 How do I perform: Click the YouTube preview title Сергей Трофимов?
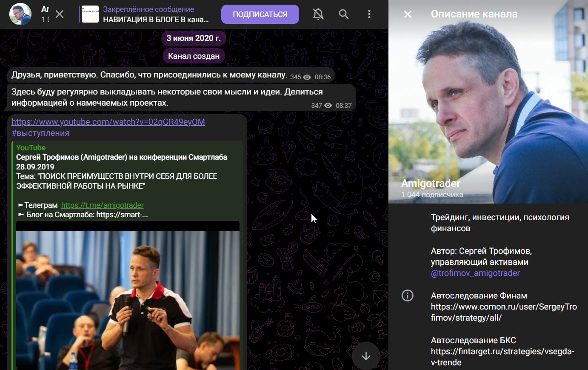pos(122,162)
